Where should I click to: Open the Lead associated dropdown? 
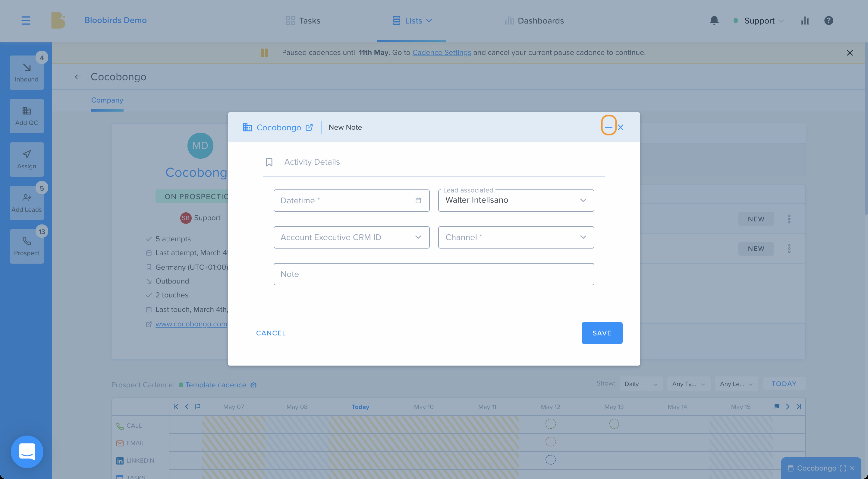point(516,200)
